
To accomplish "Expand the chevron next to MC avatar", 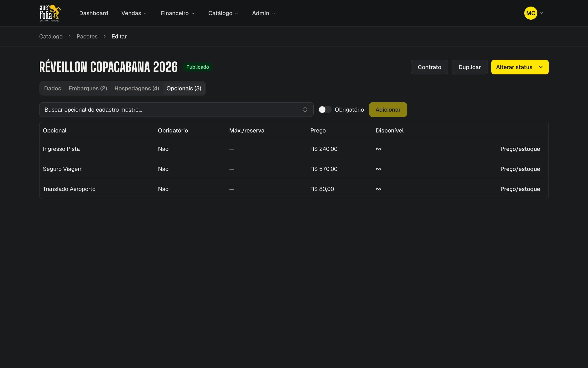I will point(541,13).
